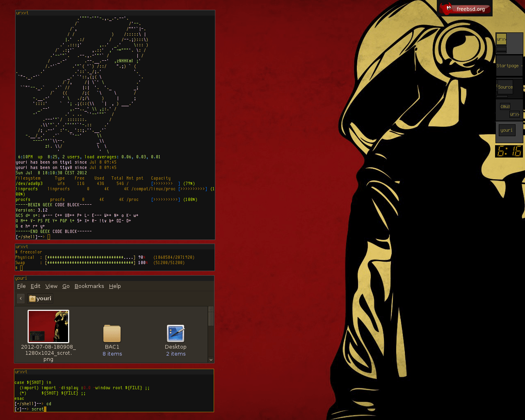Click the 6:16 digital clock
Screen dimensions: 525x420
[x=509, y=151]
